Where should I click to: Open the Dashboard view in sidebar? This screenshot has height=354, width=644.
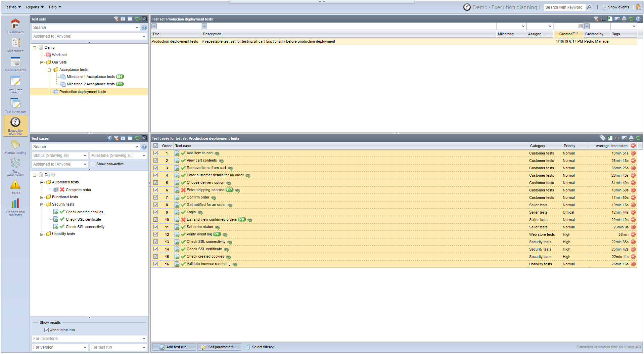click(15, 26)
